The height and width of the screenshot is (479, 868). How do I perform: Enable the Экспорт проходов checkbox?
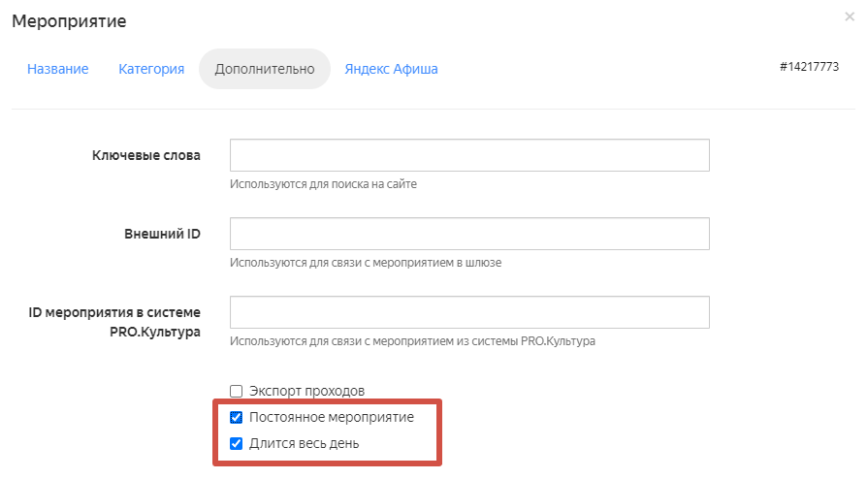(236, 391)
